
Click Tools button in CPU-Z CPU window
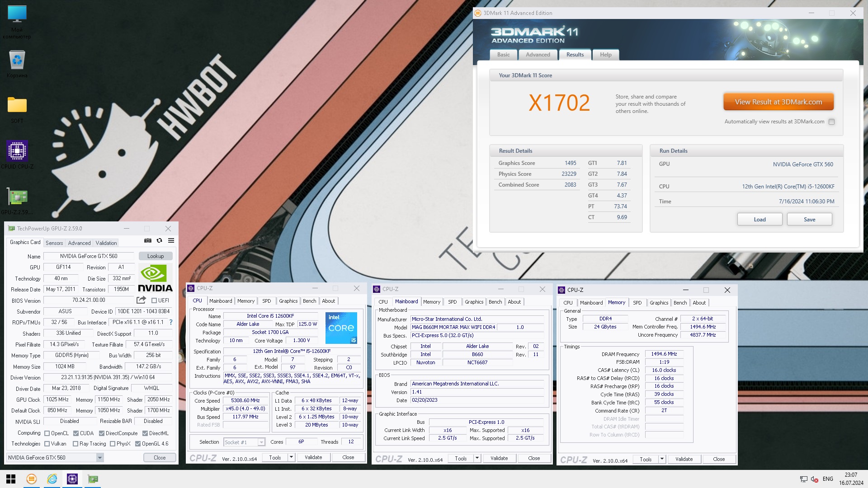(275, 458)
